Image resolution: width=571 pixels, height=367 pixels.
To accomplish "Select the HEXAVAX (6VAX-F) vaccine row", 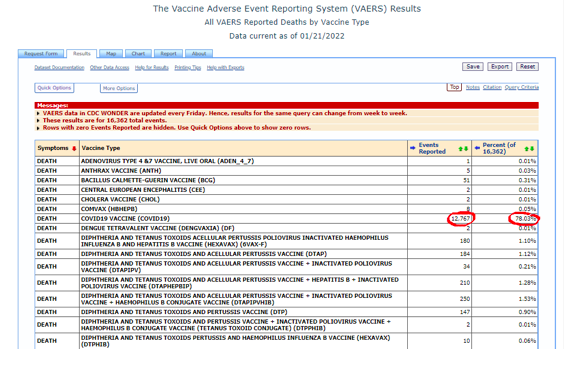I will (286, 241).
